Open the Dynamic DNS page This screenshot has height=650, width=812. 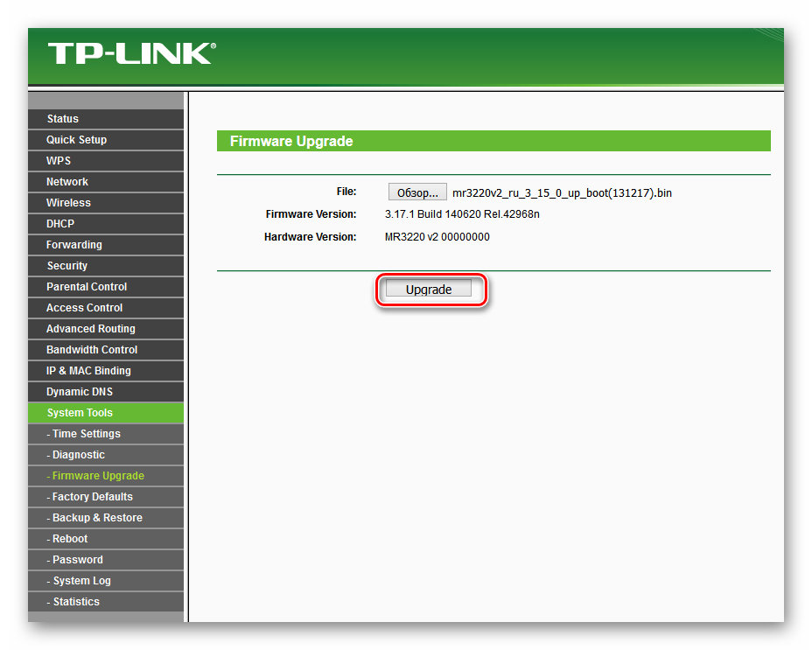pyautogui.click(x=80, y=392)
